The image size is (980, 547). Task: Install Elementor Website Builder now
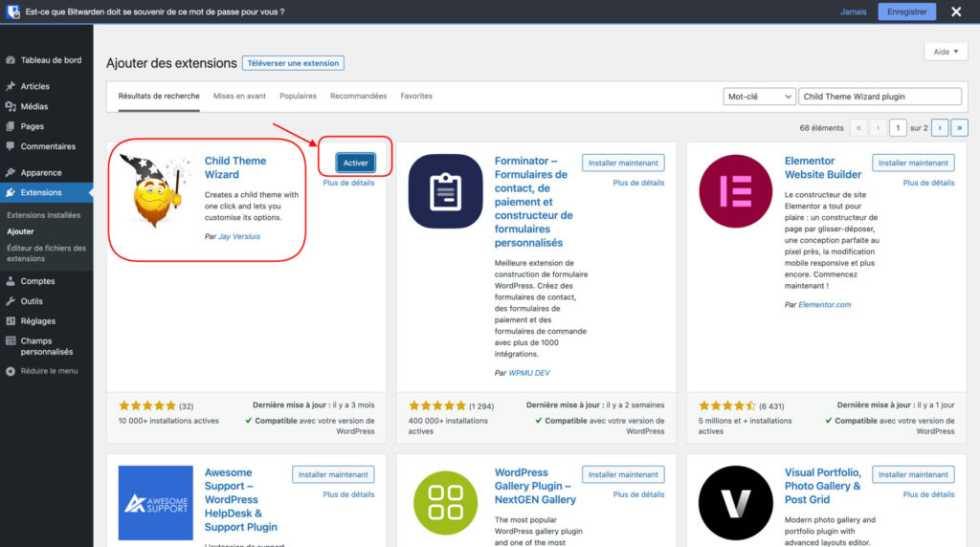[x=913, y=163]
